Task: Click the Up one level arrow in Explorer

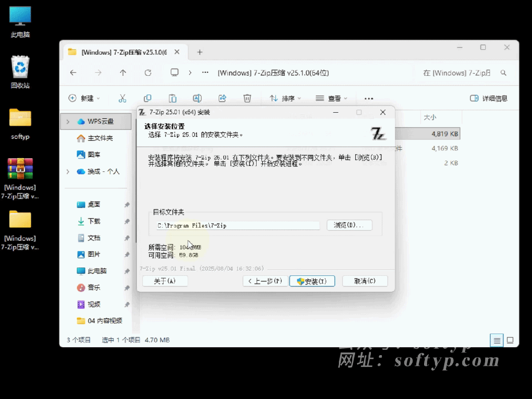Action: pyautogui.click(x=123, y=72)
